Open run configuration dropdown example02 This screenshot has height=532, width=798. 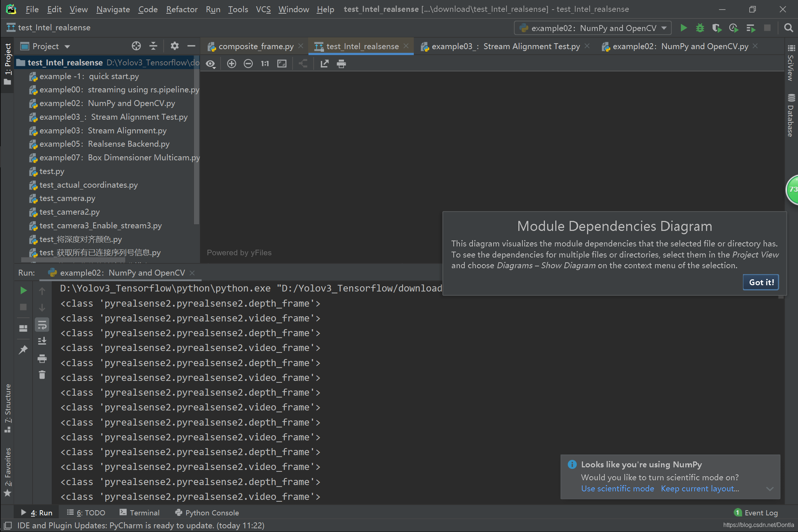point(593,28)
